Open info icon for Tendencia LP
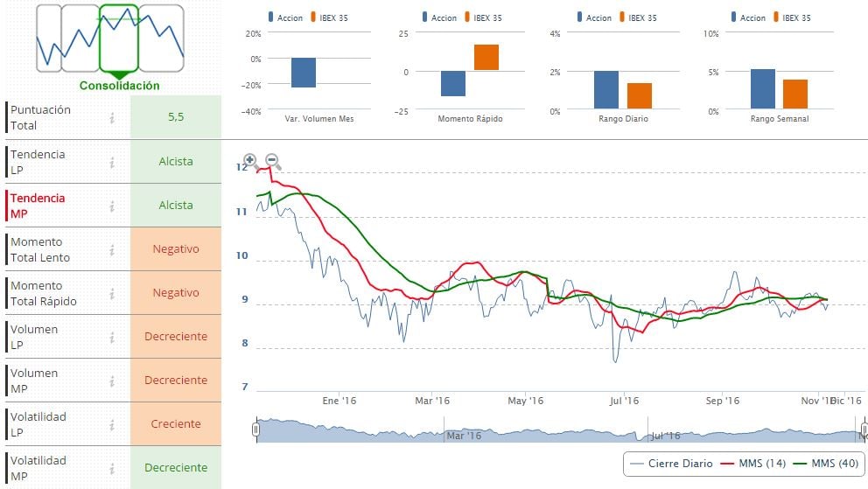 (112, 162)
